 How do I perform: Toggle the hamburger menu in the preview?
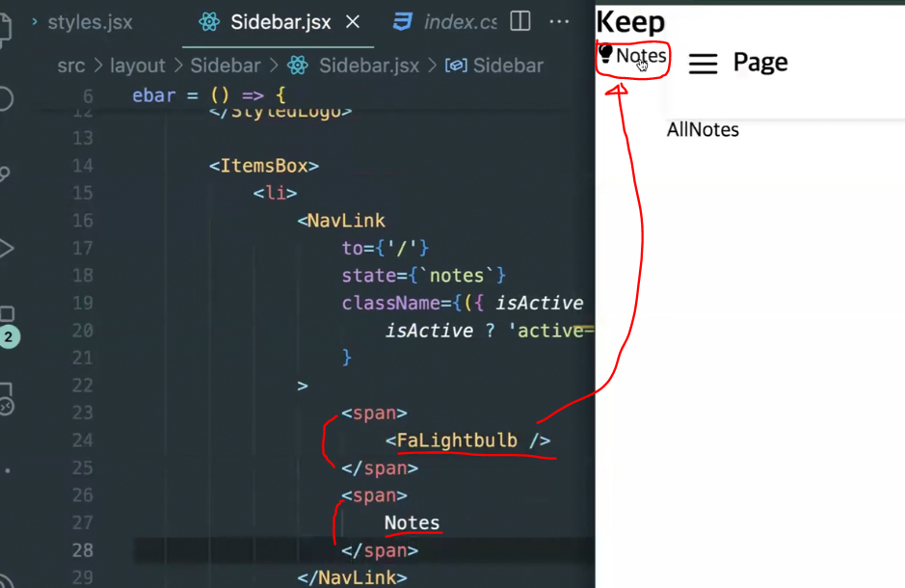pos(703,63)
